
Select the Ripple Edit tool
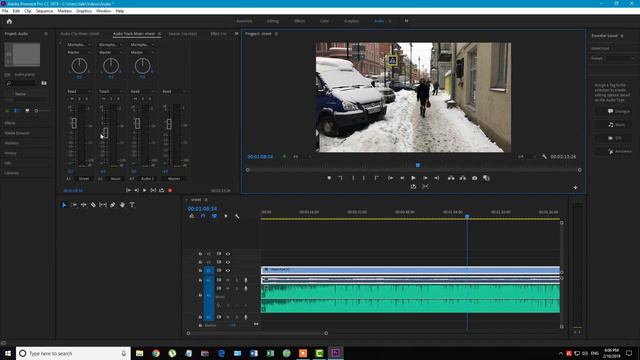tap(84, 205)
